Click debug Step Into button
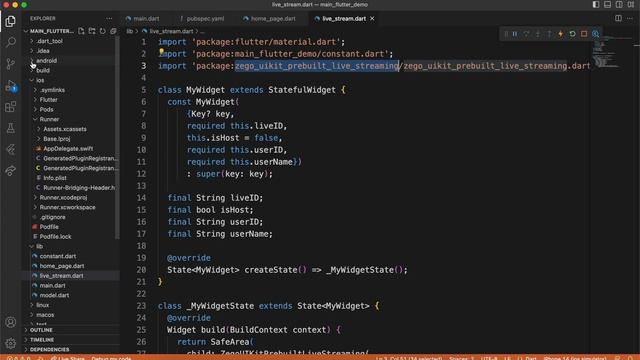The height and width of the screenshot is (360, 640). click(538, 34)
